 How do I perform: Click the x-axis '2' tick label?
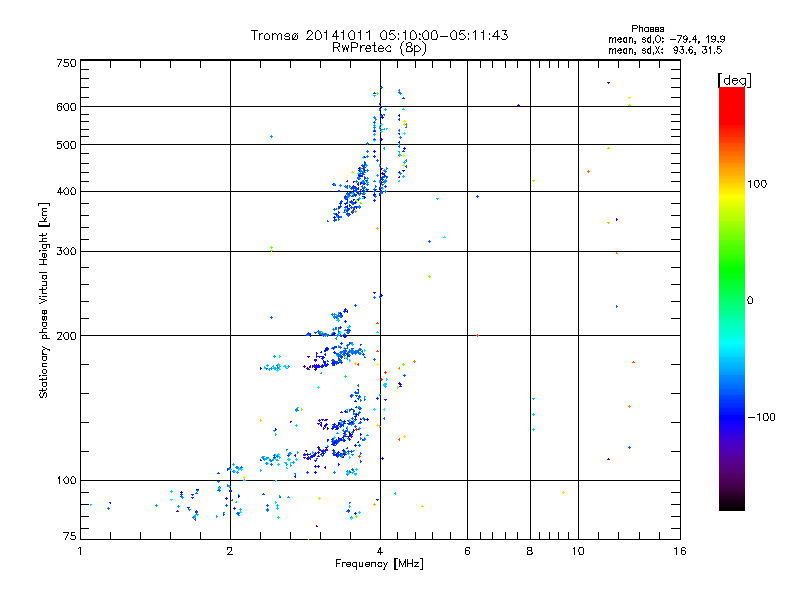230,551
